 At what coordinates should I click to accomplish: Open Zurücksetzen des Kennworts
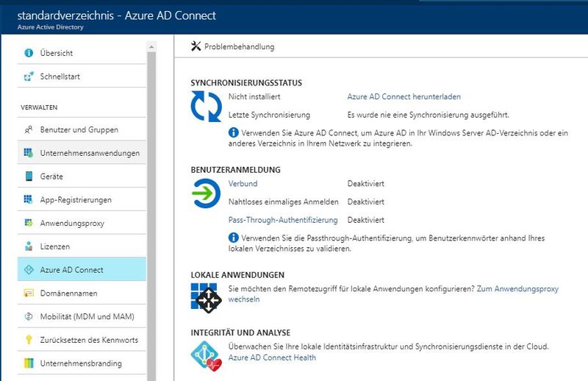tap(82, 340)
